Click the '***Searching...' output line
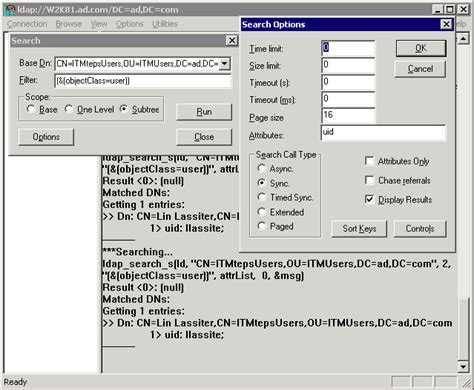Image resolution: width=474 pixels, height=390 pixels. 137,252
